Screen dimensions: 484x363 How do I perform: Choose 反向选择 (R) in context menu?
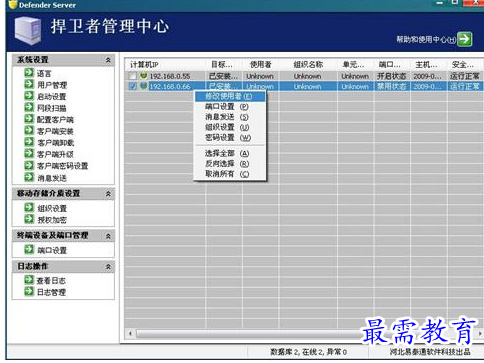(230, 164)
